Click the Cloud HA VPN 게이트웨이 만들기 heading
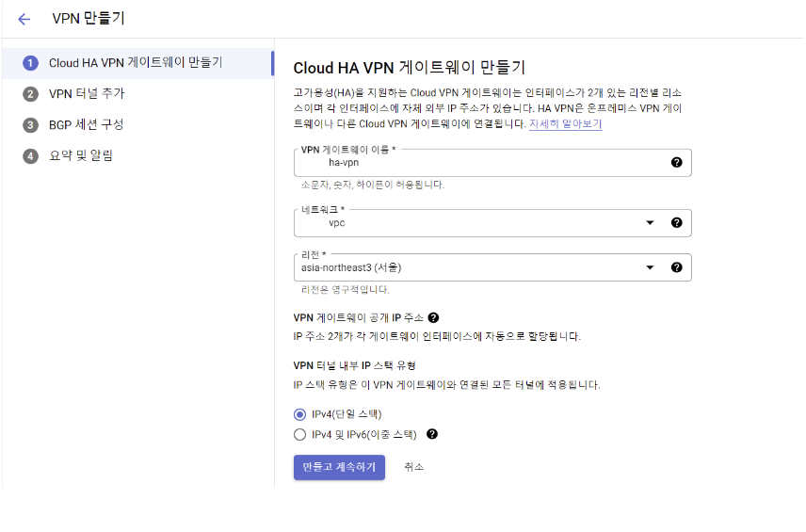 click(410, 68)
